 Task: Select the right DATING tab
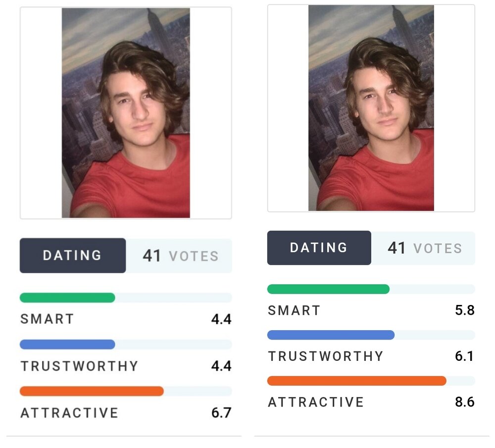tap(319, 248)
